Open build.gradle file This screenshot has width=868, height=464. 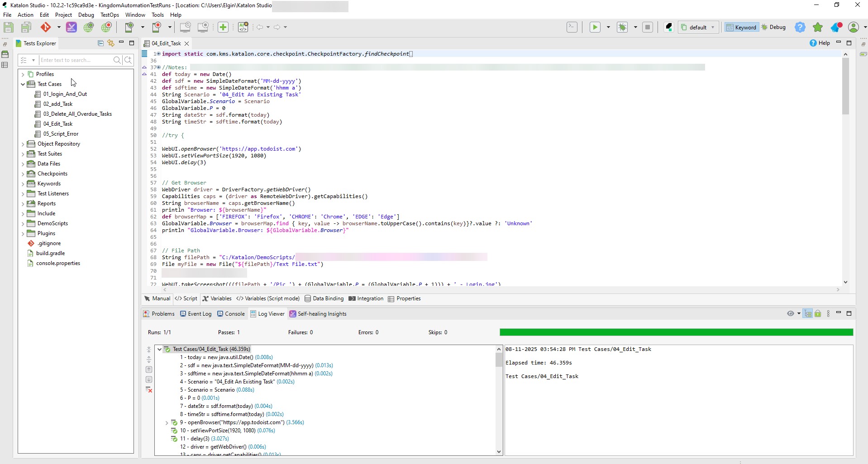(x=50, y=253)
